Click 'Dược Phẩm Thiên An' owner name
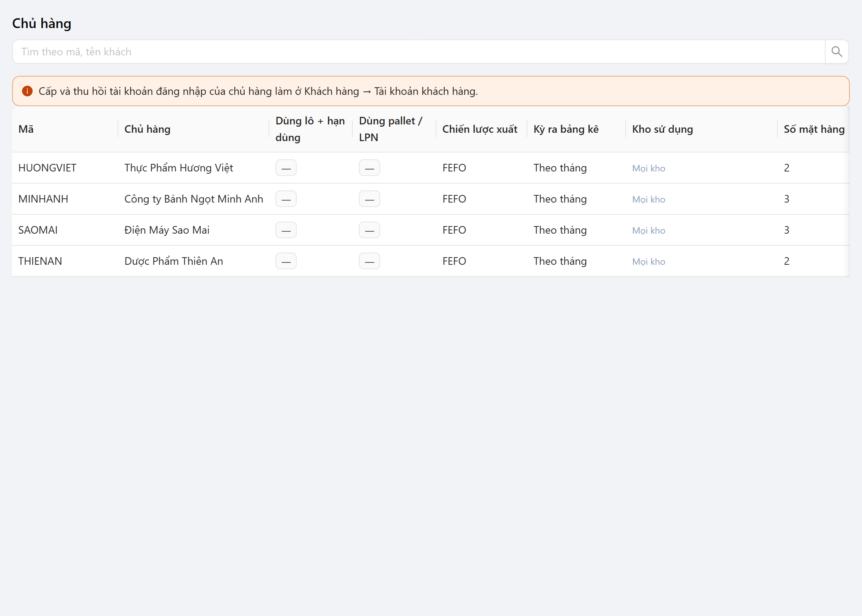The height and width of the screenshot is (616, 862). click(174, 261)
